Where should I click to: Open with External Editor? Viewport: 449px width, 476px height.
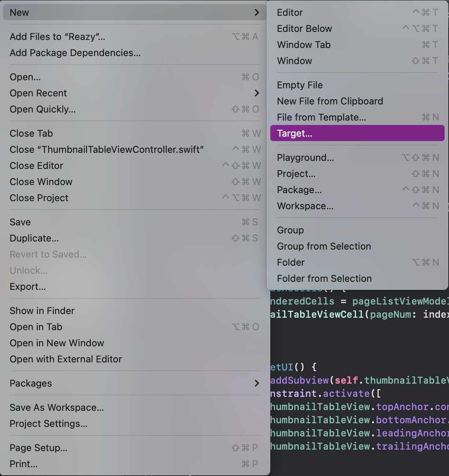tap(66, 359)
